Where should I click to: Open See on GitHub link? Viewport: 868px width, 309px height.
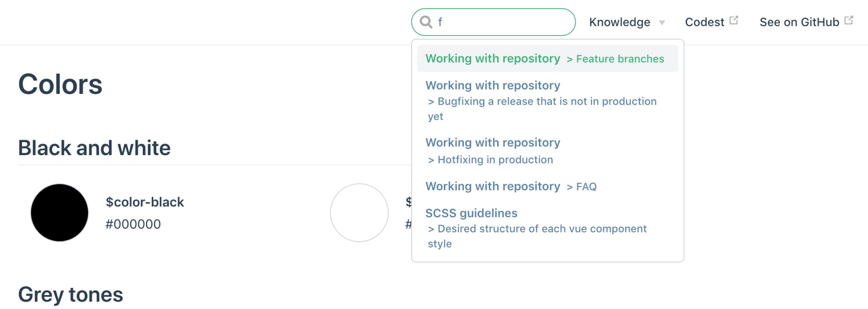(799, 22)
